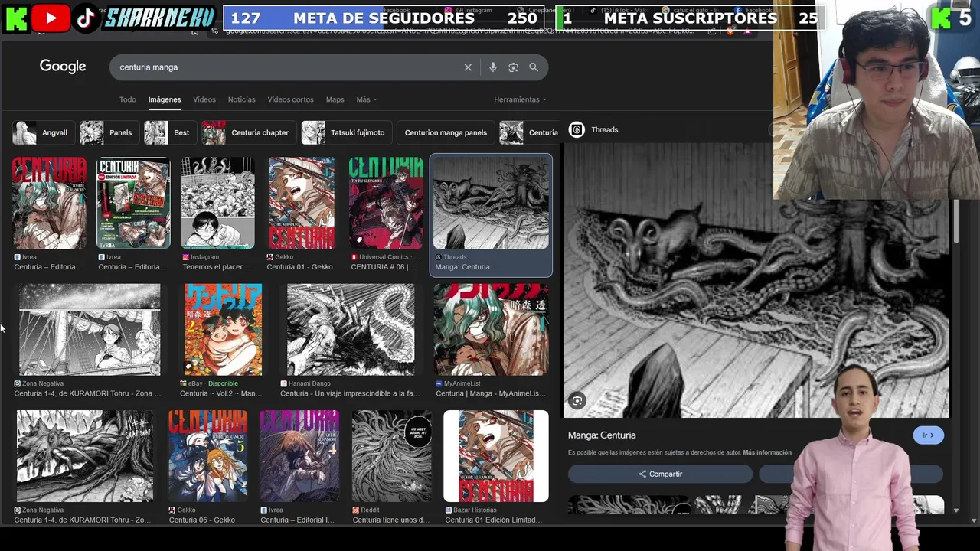Image resolution: width=980 pixels, height=551 pixels.
Task: Open the MyAnimeList Centuria Manga thumbnail
Action: click(491, 330)
